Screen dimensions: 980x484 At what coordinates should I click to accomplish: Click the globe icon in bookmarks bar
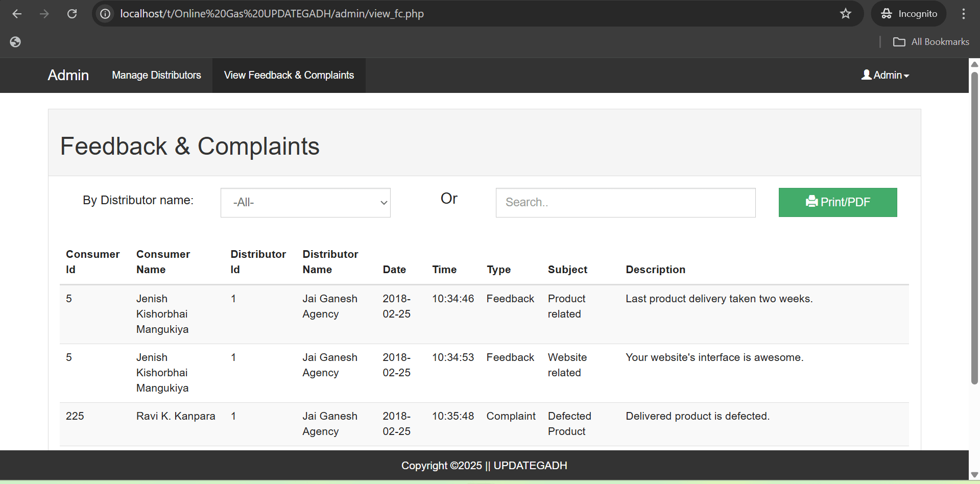15,42
